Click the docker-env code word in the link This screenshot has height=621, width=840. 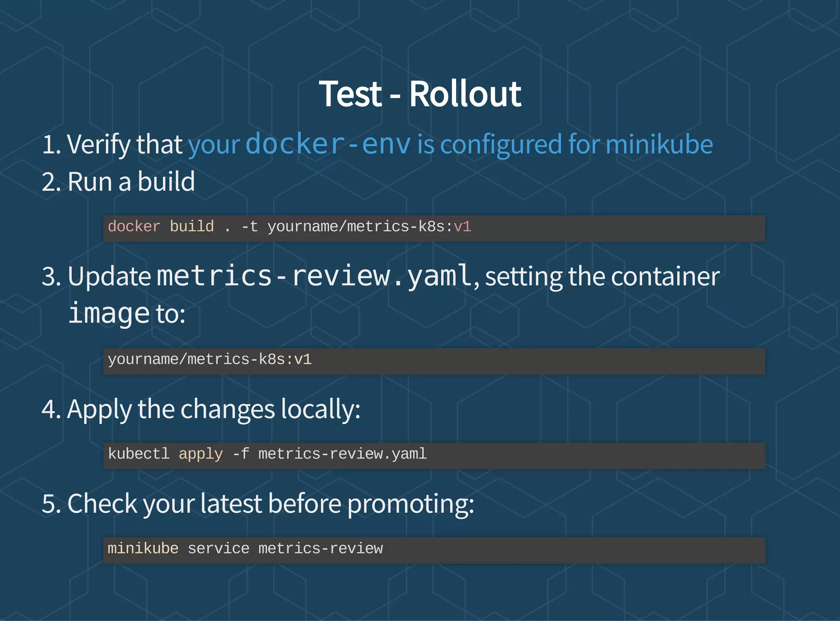tap(328, 144)
